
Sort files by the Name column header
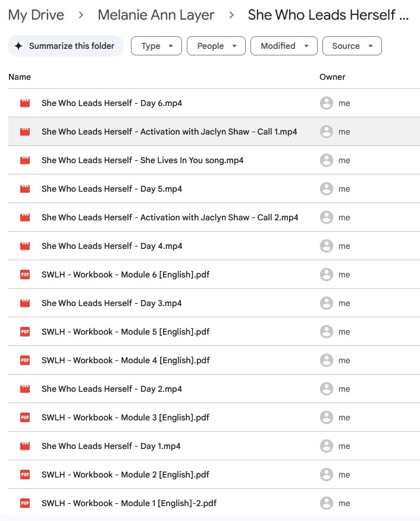pos(20,77)
